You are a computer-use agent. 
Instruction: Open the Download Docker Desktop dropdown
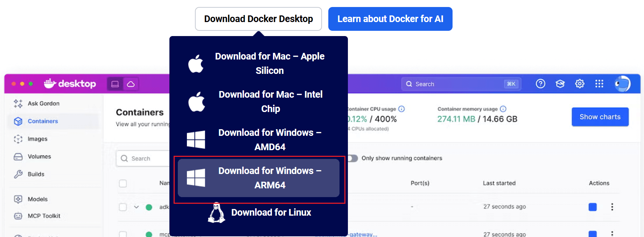258,19
